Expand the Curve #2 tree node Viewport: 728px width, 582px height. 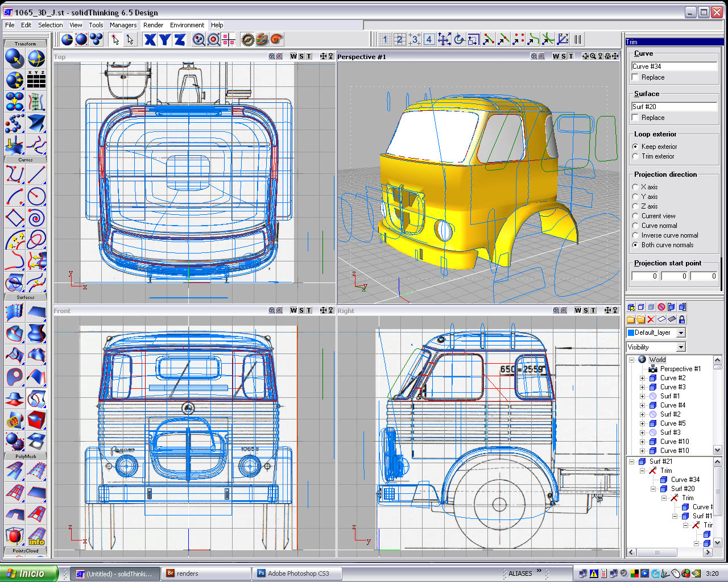click(x=643, y=378)
